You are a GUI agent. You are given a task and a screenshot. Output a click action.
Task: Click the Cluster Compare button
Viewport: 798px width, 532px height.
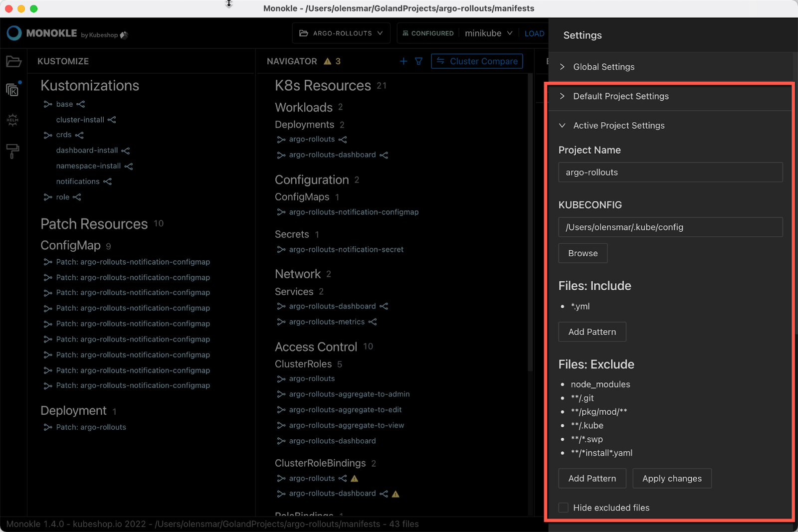[x=477, y=61]
